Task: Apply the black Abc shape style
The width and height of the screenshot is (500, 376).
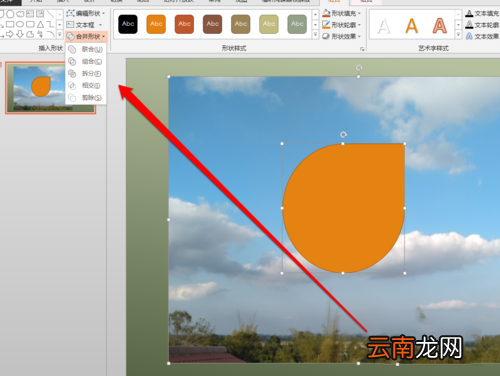Action: (x=128, y=24)
